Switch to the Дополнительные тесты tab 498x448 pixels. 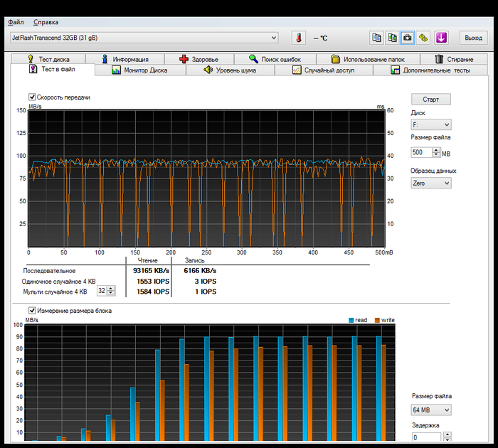[x=430, y=70]
